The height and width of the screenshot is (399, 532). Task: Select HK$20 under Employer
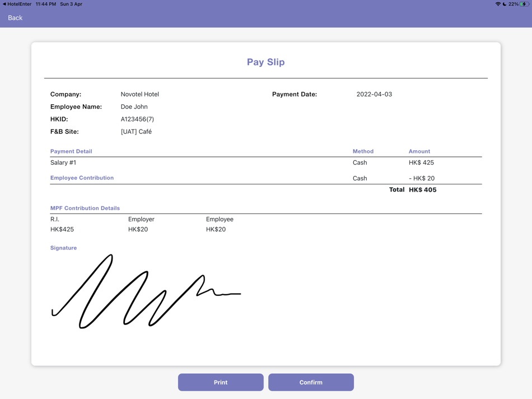click(138, 229)
